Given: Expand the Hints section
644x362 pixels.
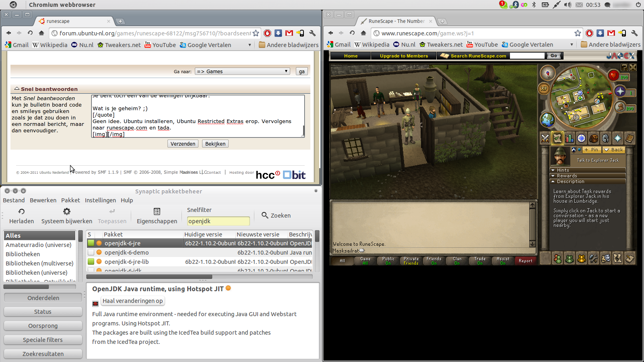Looking at the screenshot, I should [x=588, y=170].
